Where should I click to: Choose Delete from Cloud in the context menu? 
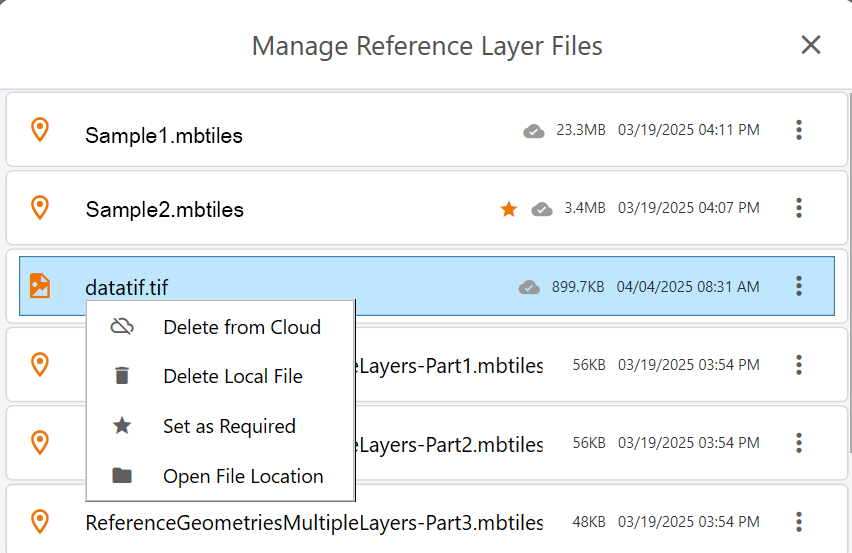pyautogui.click(x=241, y=327)
